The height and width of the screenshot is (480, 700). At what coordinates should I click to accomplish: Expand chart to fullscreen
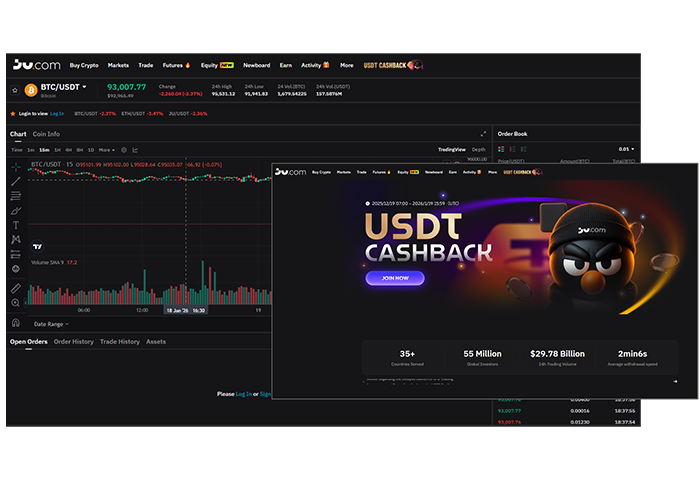click(x=483, y=134)
